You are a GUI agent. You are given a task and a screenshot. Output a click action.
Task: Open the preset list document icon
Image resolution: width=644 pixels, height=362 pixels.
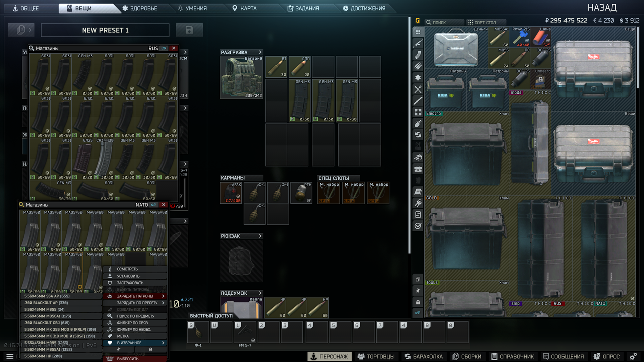[21, 30]
